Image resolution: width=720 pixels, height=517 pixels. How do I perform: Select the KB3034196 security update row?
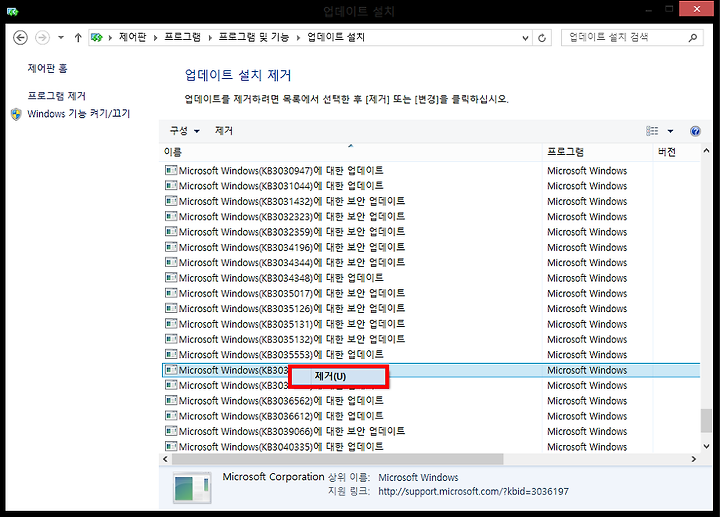point(431,247)
